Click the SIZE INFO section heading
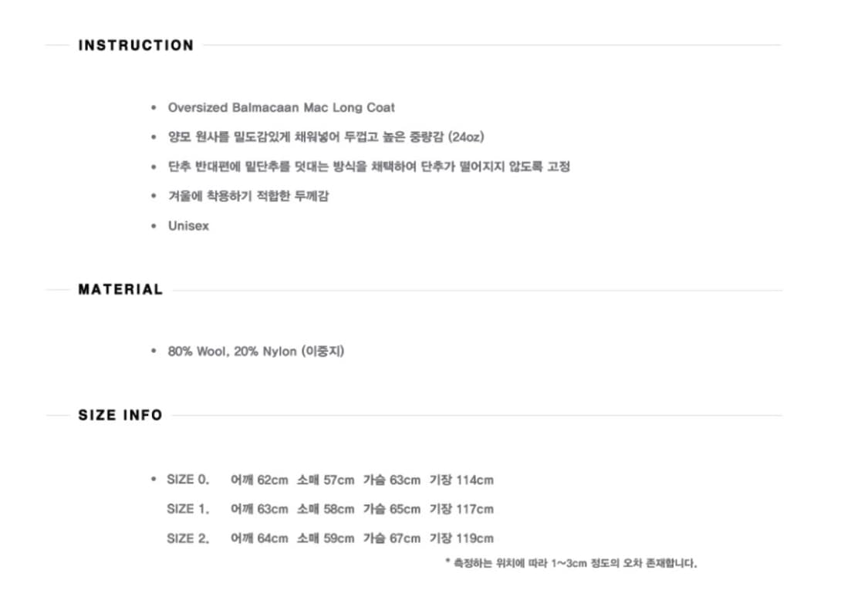Screen dimensions: 868x593 pyautogui.click(x=120, y=415)
